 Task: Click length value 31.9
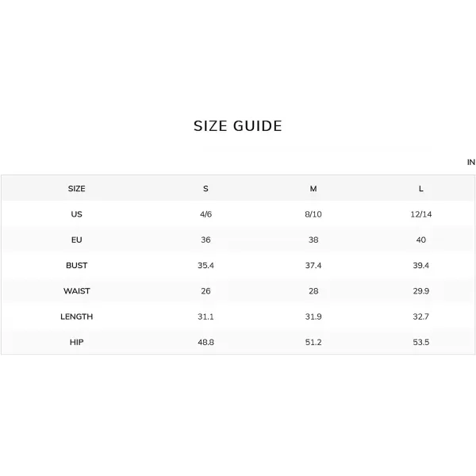pyautogui.click(x=313, y=317)
